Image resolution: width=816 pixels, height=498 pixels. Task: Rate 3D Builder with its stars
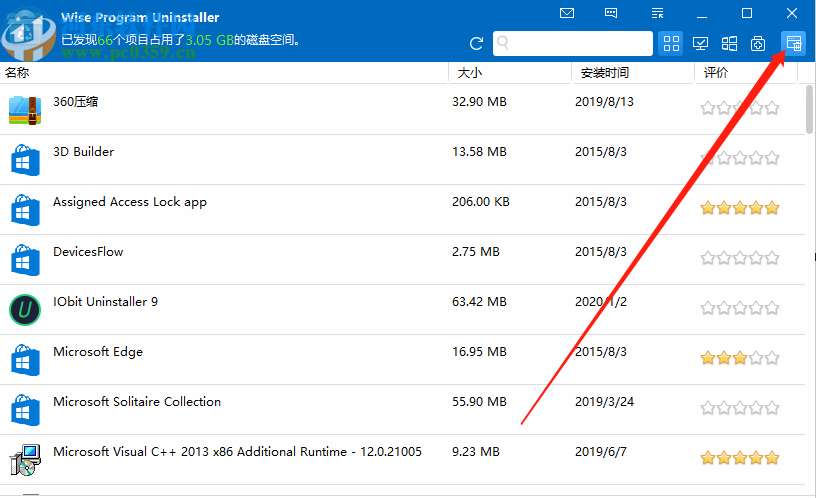click(740, 158)
